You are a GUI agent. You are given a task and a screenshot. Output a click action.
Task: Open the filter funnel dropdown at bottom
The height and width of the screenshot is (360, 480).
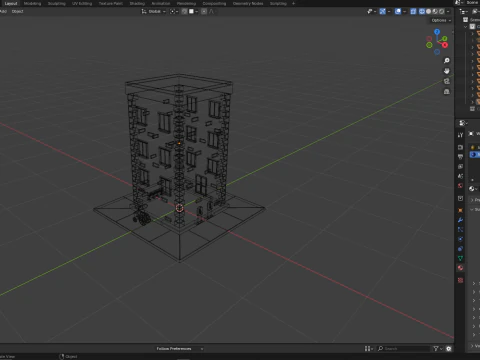[x=437, y=349]
